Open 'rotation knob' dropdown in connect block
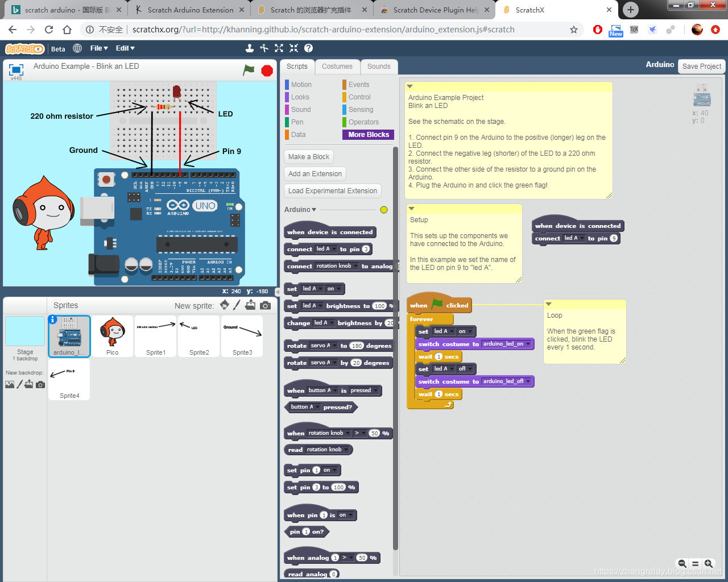 click(337, 266)
